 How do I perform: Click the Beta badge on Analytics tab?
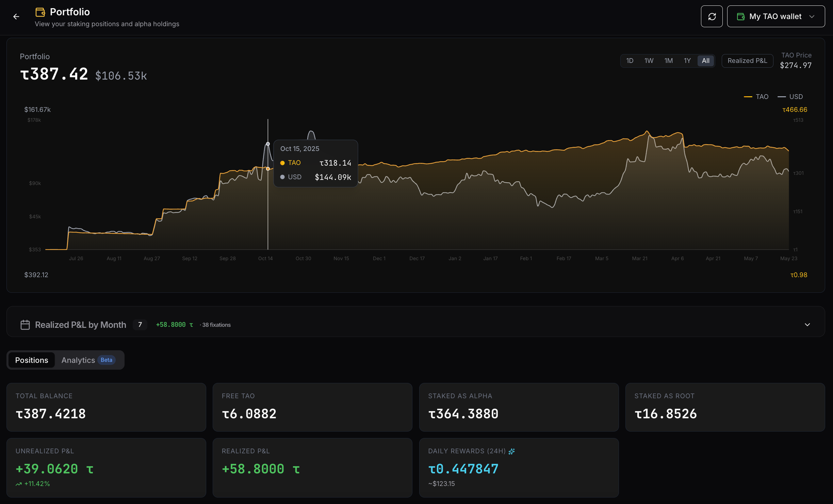click(x=107, y=360)
